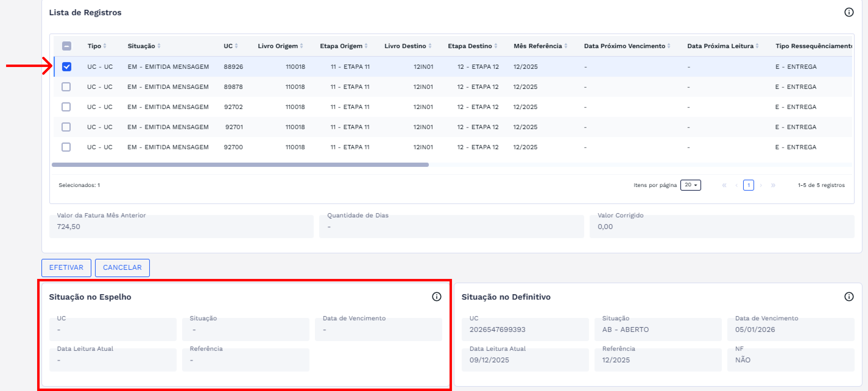Click the Quantidade de Dias field

pos(452,227)
